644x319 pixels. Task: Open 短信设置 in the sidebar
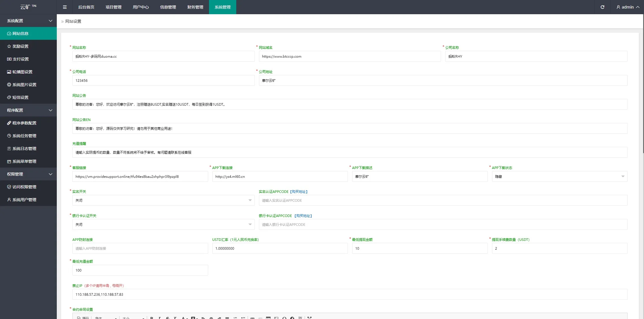pos(20,97)
